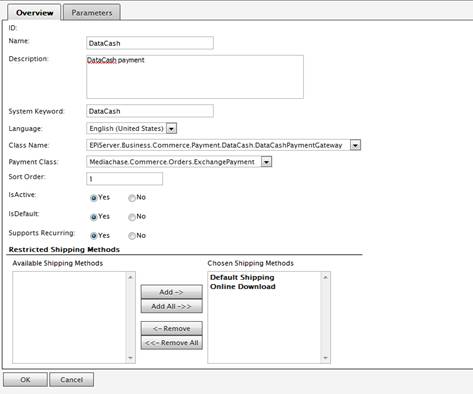This screenshot has width=473, height=394.
Task: Set IsDefault to No
Action: pyautogui.click(x=132, y=217)
